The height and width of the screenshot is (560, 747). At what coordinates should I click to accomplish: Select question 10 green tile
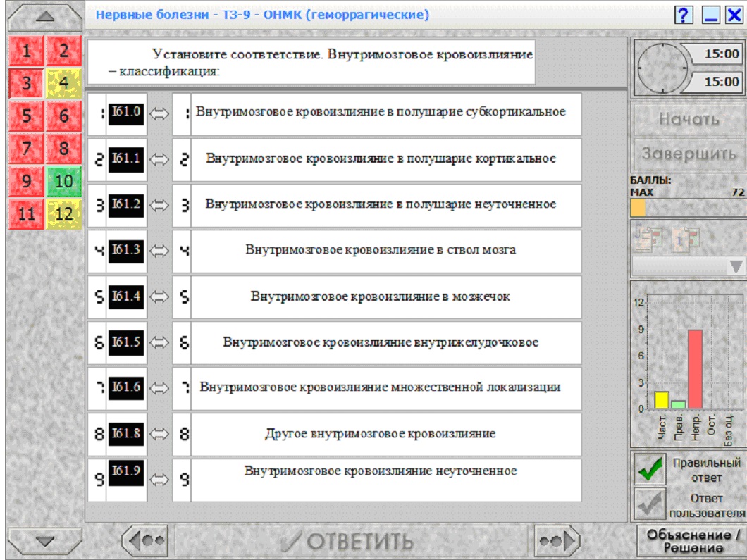(64, 181)
